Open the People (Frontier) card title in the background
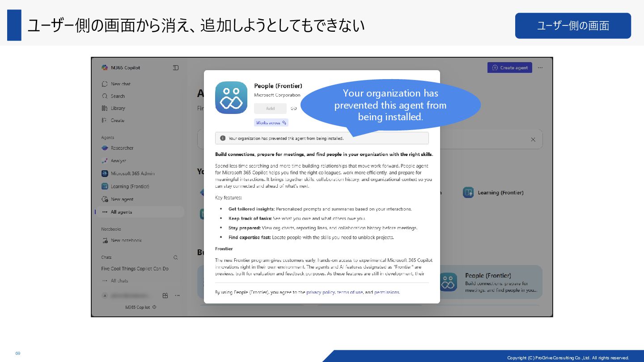 coord(488,276)
